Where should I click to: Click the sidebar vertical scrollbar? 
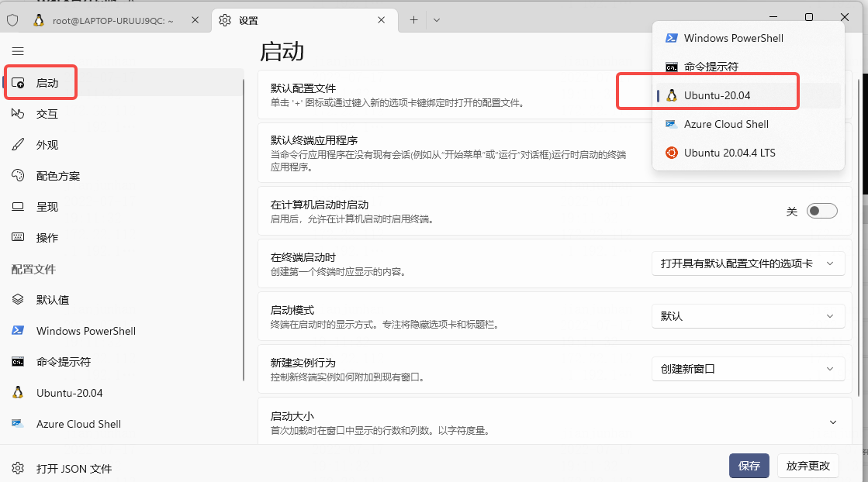(x=244, y=229)
